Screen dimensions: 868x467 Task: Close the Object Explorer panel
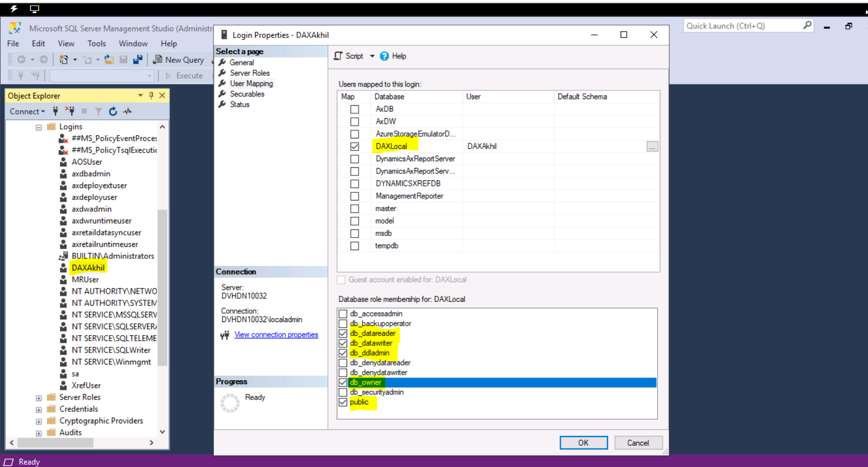pos(162,95)
